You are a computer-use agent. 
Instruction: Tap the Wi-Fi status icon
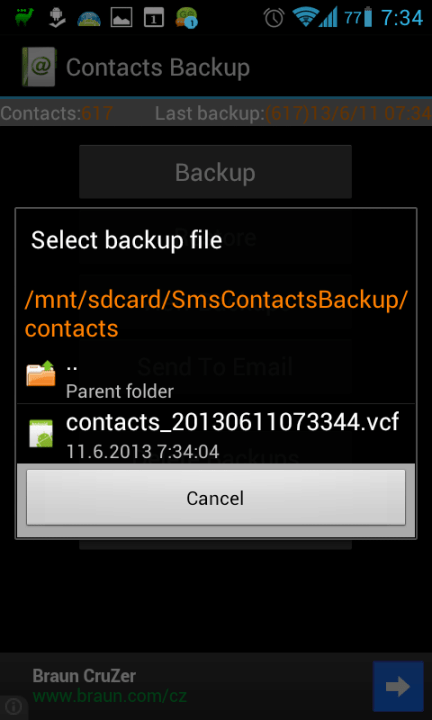(304, 17)
